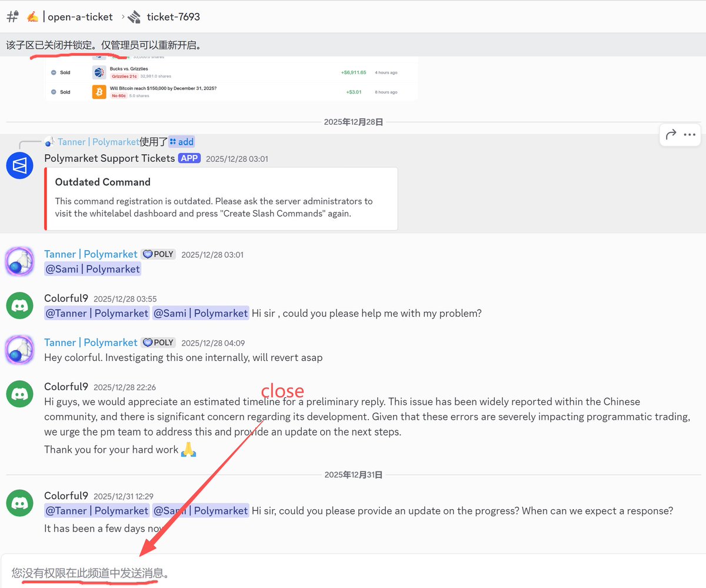Click the Bitcoin icon in the embedded trades image
The height and width of the screenshot is (588, 706).
click(99, 92)
